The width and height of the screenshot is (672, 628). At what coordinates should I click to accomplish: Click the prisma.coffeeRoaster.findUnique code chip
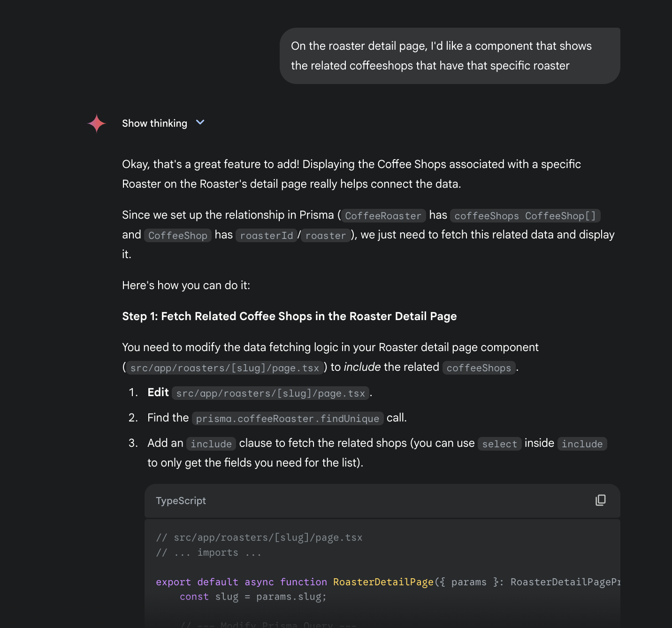click(288, 419)
